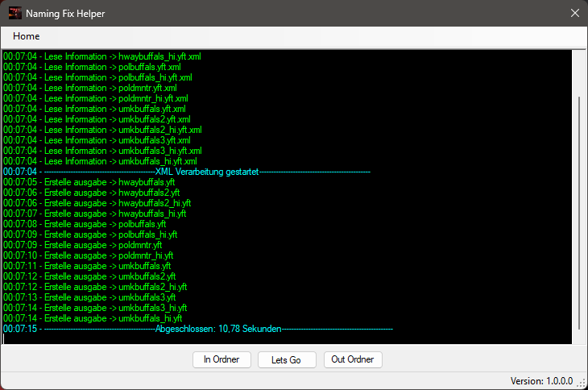Click Erstelle ausgabe umkbuffals3_hi.yft log entry
Screen dimensions: 588x390
[x=95, y=308]
